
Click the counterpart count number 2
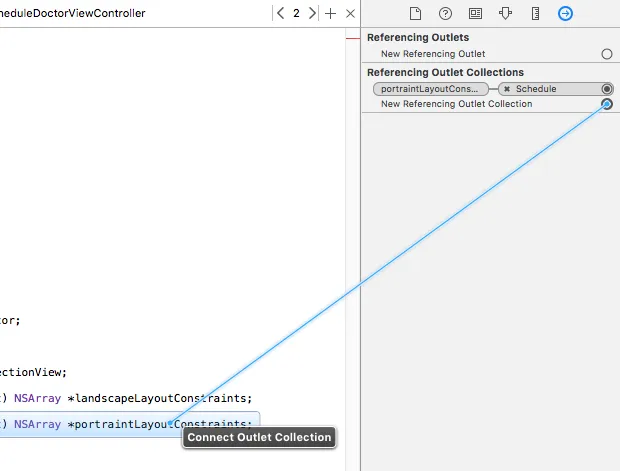(x=296, y=13)
